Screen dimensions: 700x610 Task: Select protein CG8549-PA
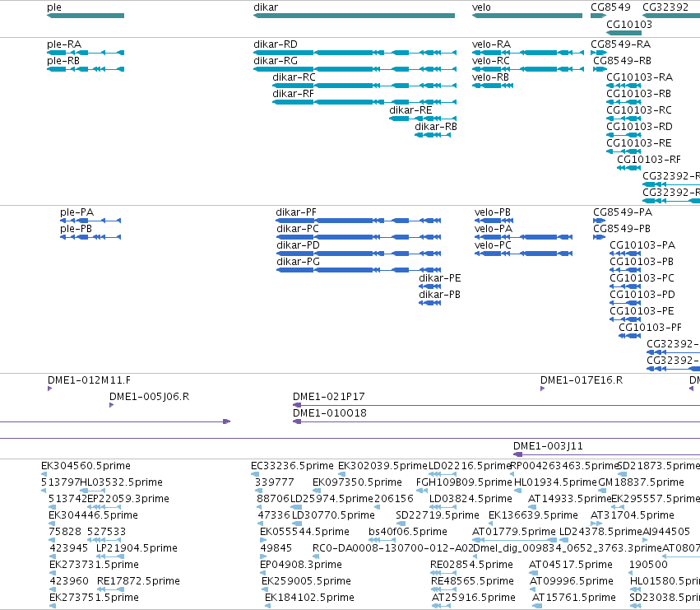point(599,221)
